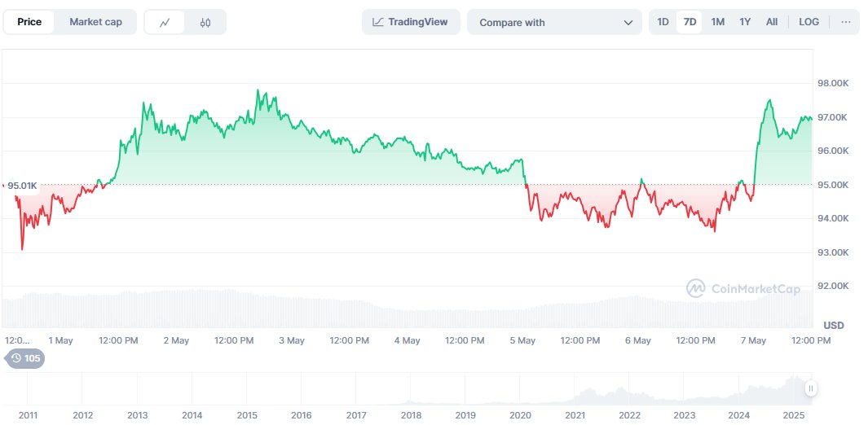Click the 95.01K price label

(22, 186)
